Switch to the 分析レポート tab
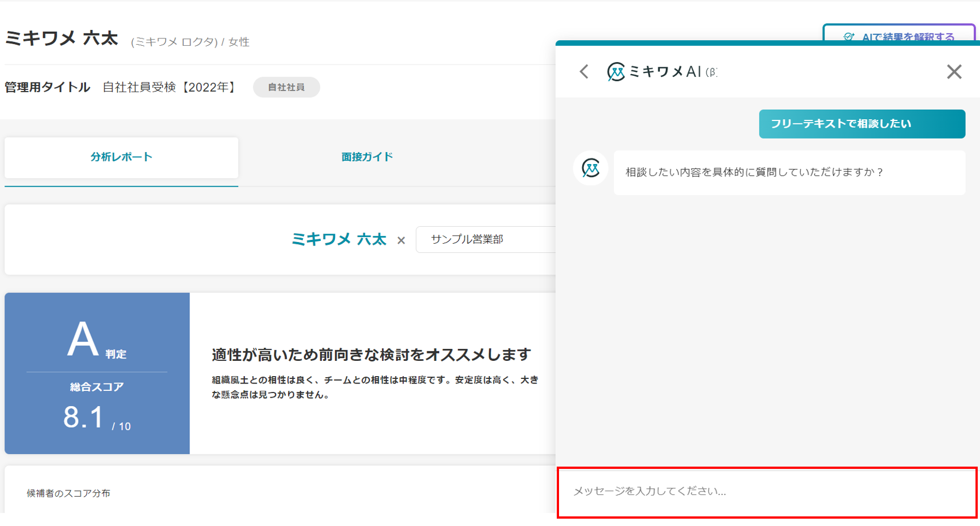980x526 pixels. (x=121, y=157)
